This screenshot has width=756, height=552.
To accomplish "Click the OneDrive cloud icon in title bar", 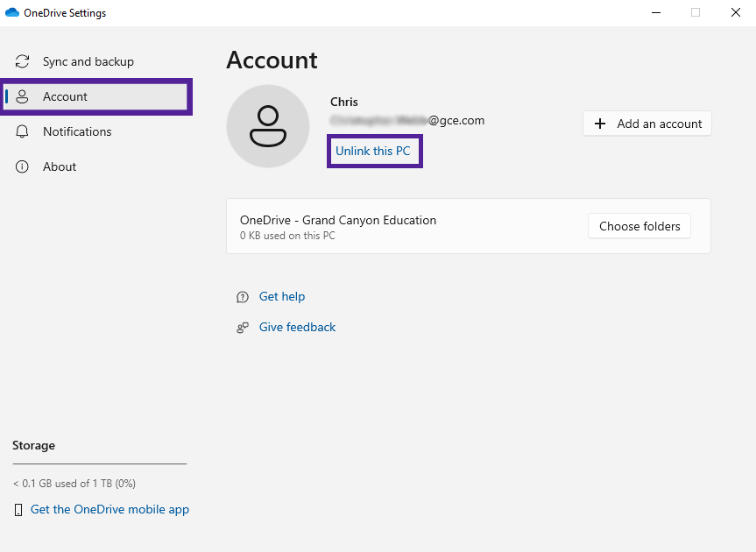I will coord(12,12).
